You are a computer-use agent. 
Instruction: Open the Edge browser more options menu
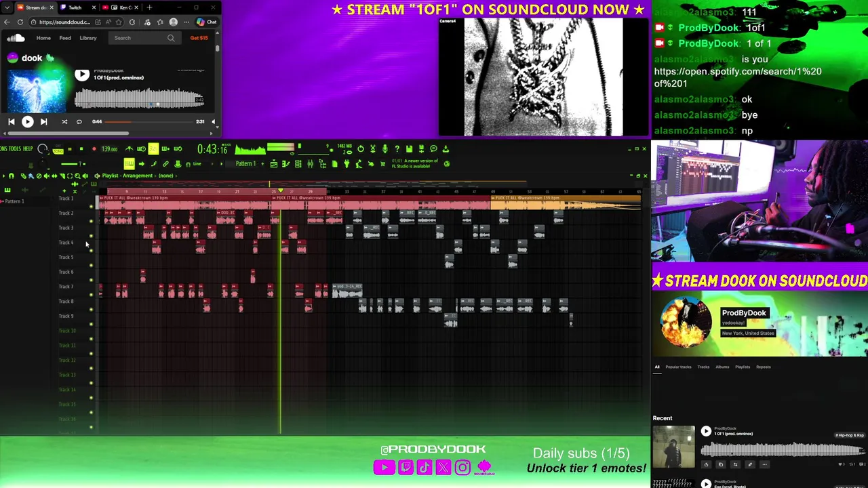[x=186, y=22]
